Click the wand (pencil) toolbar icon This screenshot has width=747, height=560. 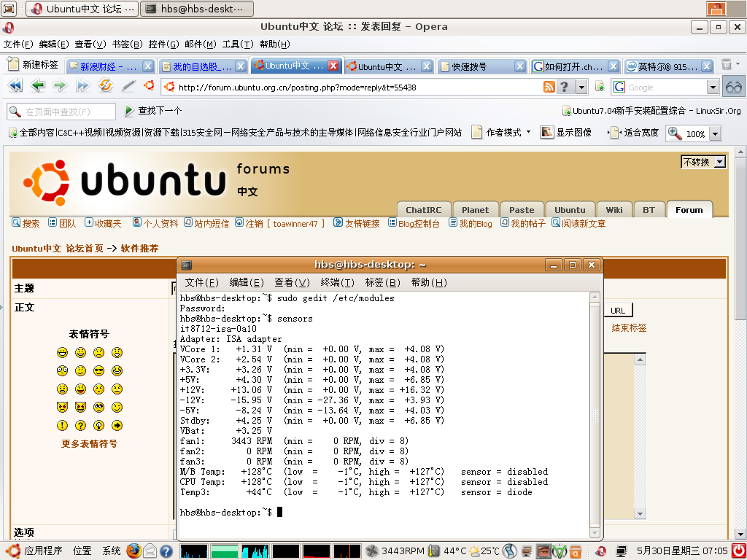point(128,86)
